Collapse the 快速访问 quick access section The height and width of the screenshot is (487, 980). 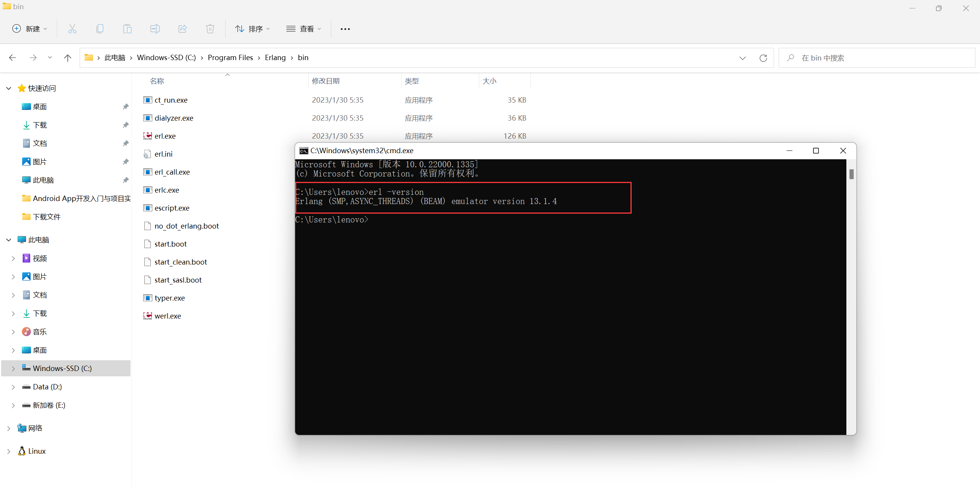(9, 88)
